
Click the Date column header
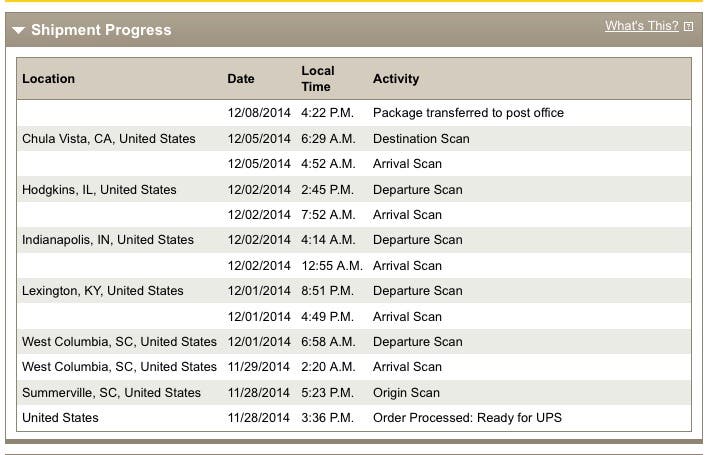[241, 79]
